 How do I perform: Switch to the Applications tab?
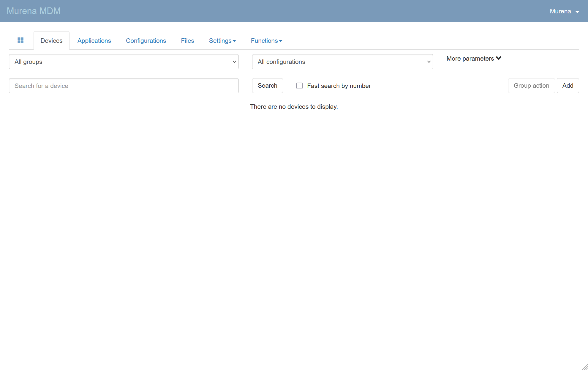coord(94,41)
